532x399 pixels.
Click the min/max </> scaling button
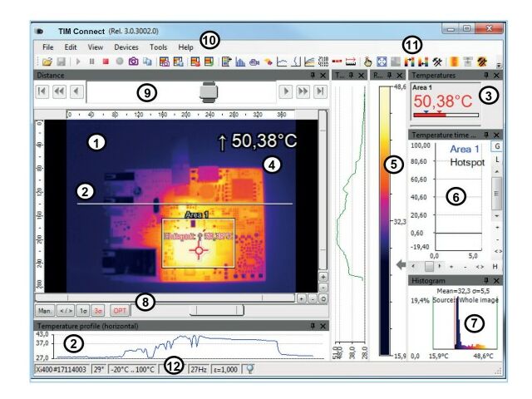(x=66, y=309)
